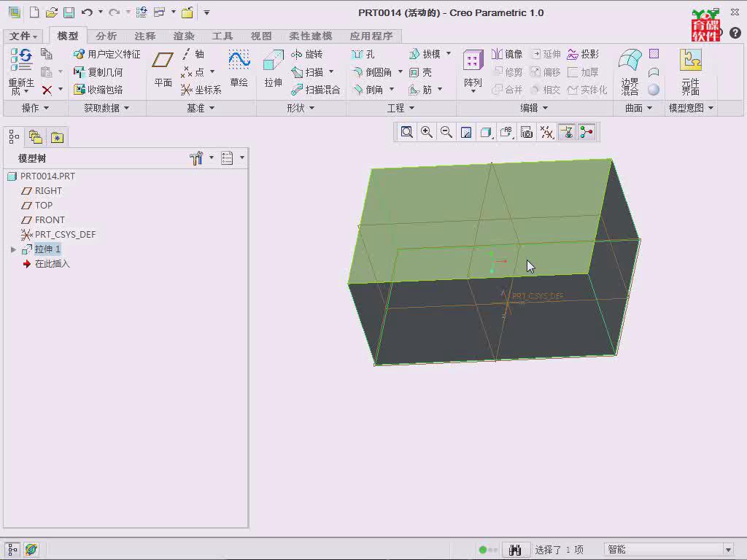Open the 智能 selection filter combo box

(669, 550)
